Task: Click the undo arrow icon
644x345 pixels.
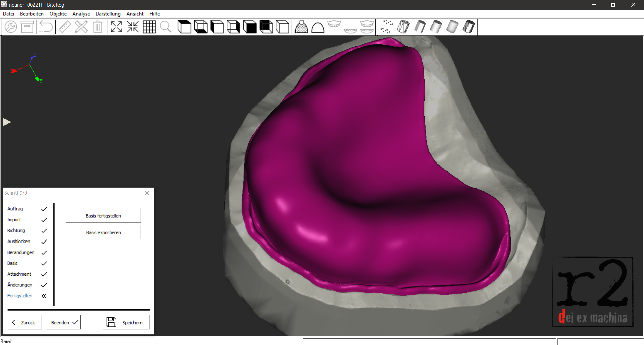Action: 46,27
